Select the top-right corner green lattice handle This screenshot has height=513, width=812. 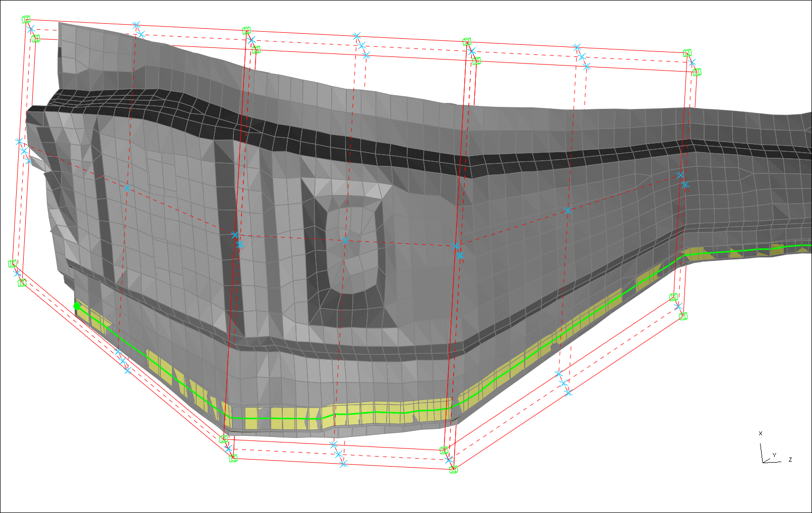(x=687, y=53)
